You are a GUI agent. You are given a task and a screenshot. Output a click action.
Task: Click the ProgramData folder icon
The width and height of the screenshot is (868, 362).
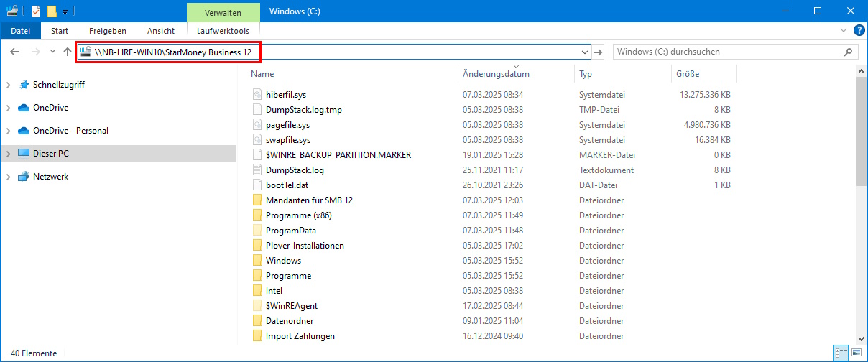click(258, 230)
